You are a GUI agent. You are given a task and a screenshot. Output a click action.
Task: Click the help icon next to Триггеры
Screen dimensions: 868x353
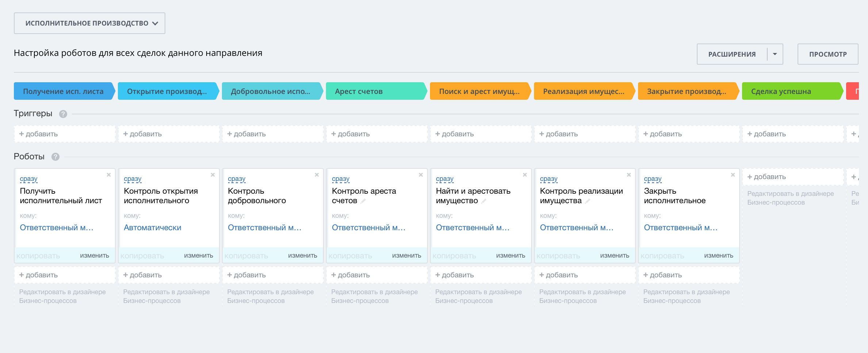(63, 114)
